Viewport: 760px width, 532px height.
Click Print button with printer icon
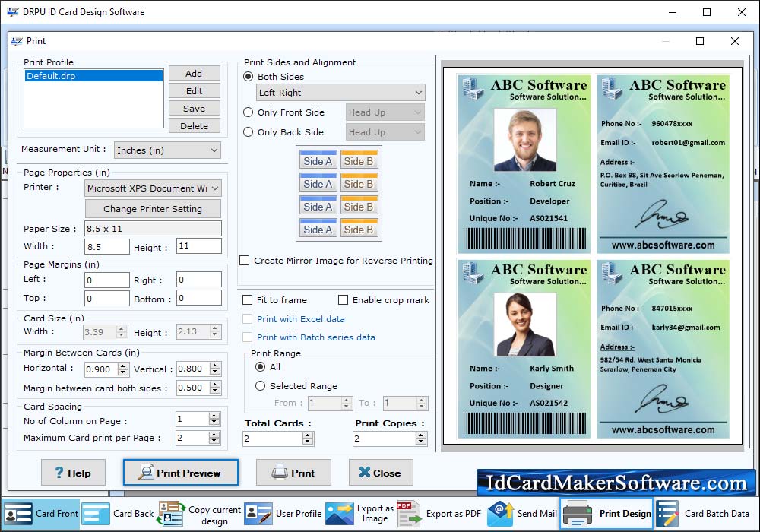tap(293, 473)
